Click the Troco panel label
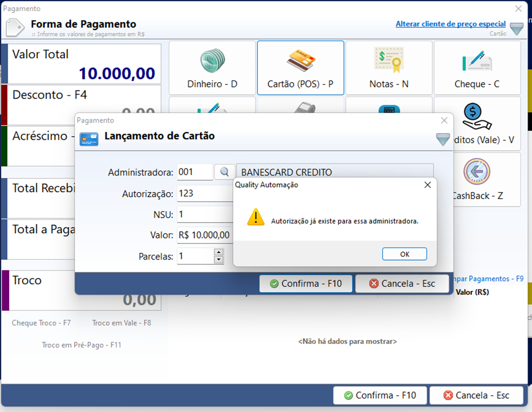 (x=27, y=280)
